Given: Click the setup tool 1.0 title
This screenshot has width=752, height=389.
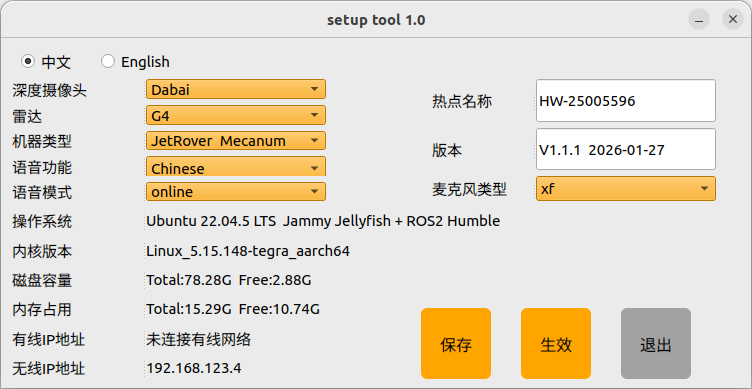Looking at the screenshot, I should click(376, 20).
